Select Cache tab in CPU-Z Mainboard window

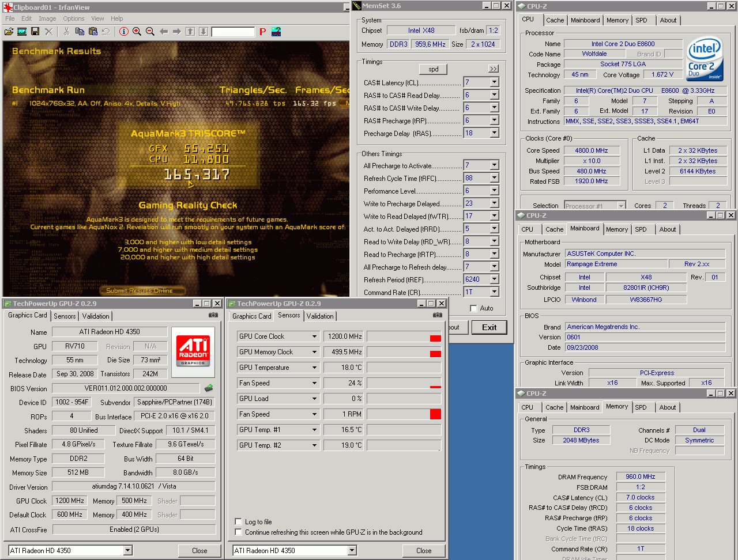(x=554, y=229)
